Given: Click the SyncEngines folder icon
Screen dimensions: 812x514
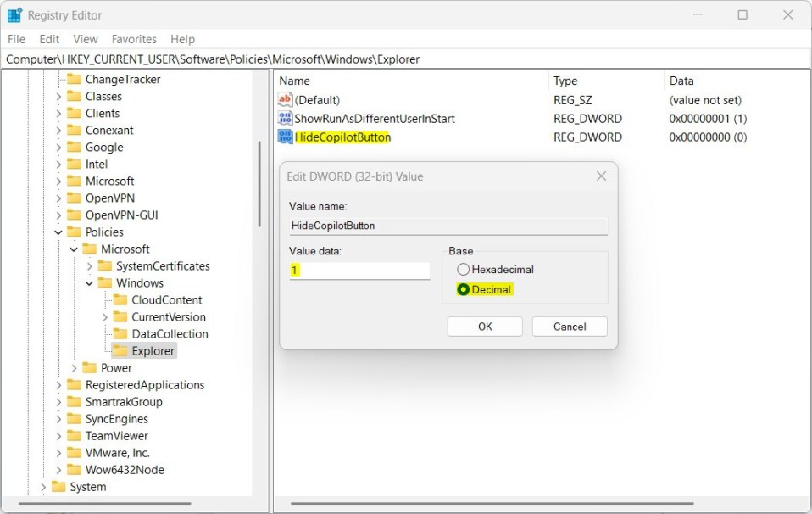Looking at the screenshot, I should [74, 419].
